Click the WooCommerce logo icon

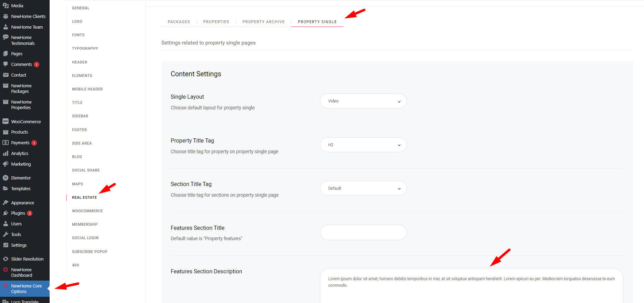coord(6,121)
